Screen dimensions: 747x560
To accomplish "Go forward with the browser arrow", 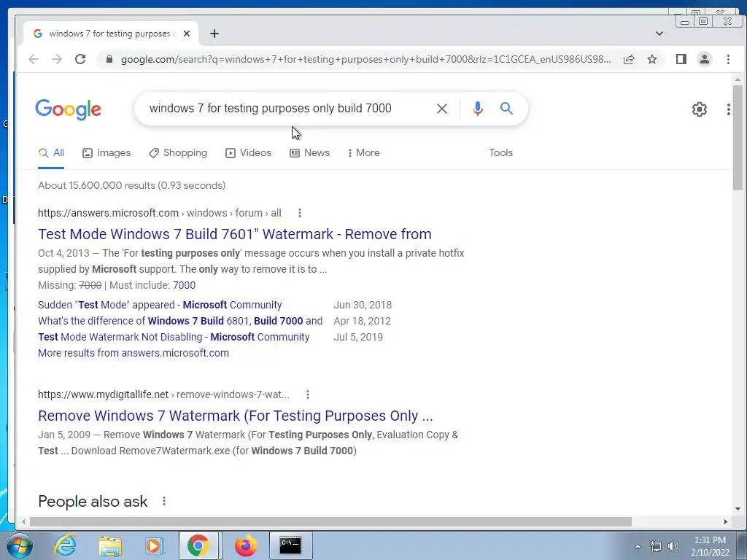I will [x=57, y=59].
